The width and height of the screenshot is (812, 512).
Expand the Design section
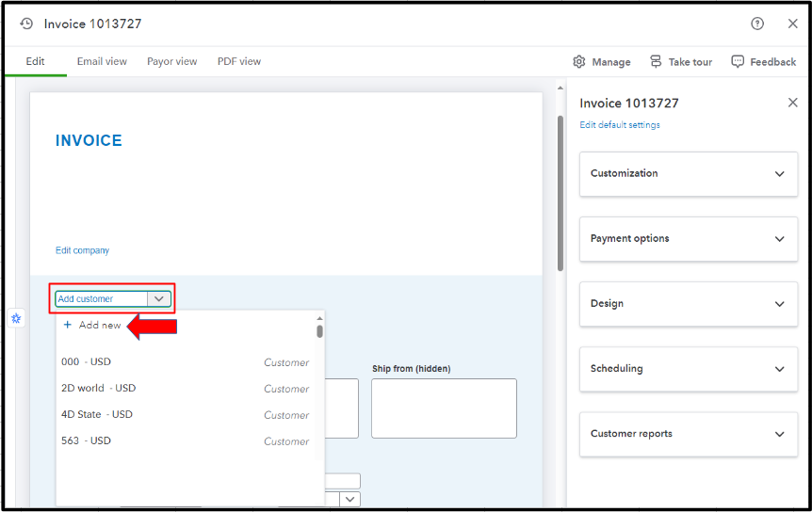[689, 304]
